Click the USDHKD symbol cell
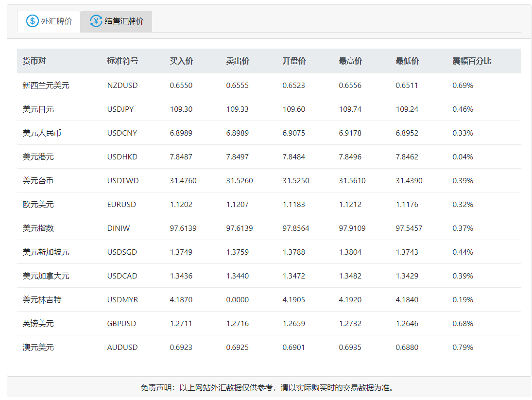 [122, 157]
